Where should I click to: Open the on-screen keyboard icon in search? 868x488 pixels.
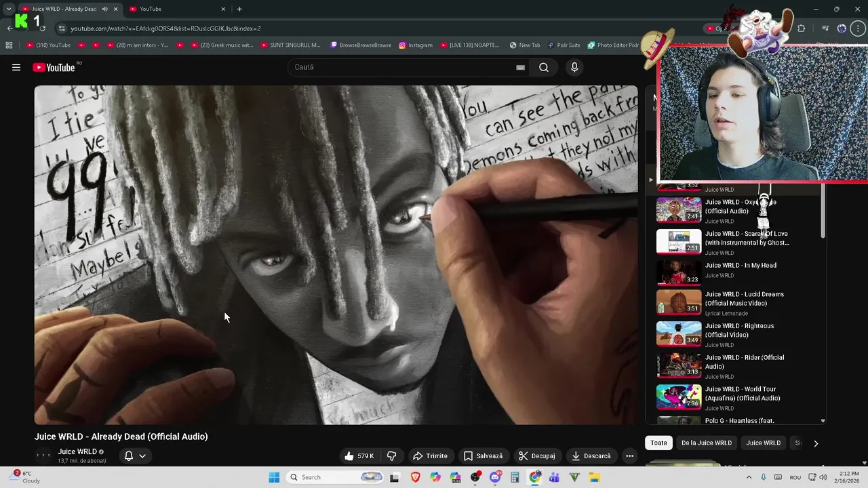(x=520, y=67)
